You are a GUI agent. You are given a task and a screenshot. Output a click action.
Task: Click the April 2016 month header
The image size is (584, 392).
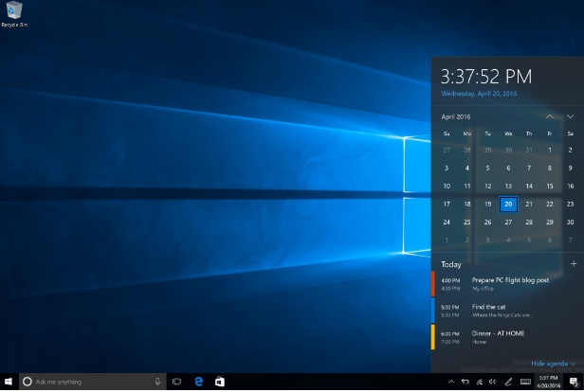coord(457,116)
